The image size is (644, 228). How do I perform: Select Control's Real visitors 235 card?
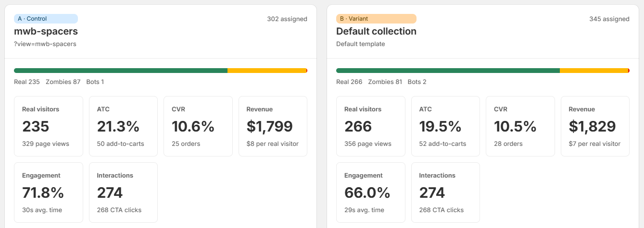49,126
